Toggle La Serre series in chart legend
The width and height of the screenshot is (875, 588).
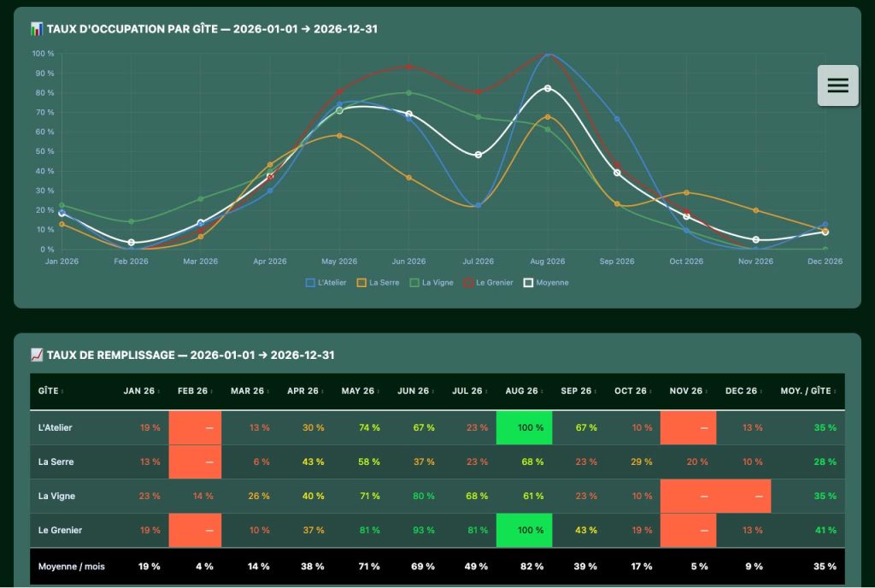[x=378, y=283]
